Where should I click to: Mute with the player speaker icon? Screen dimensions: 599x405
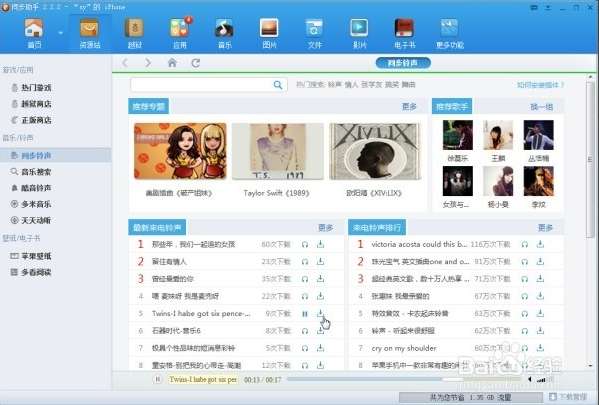[x=530, y=379]
